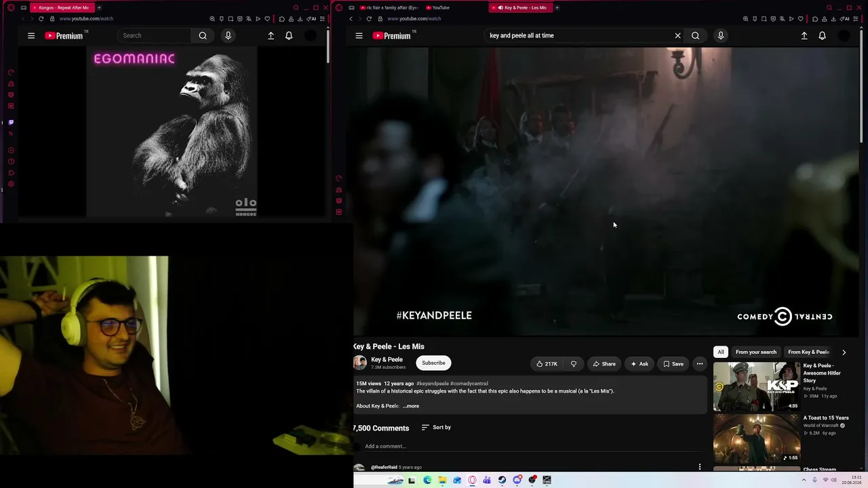The height and width of the screenshot is (488, 868).
Task: Dislike the Les Mis video
Action: pos(574,364)
